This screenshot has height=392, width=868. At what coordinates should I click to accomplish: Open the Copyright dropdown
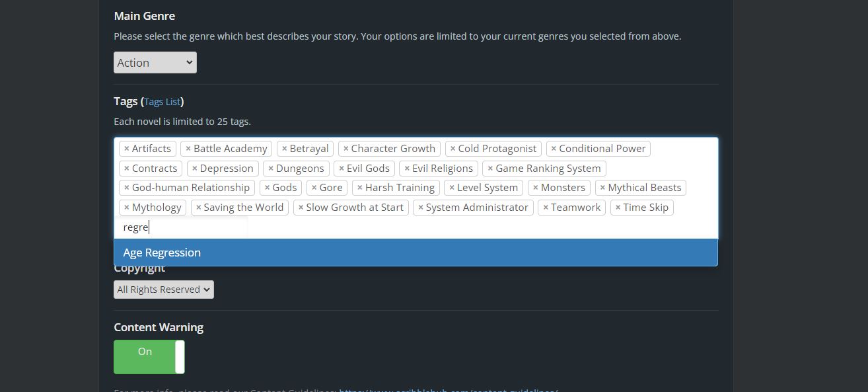[x=163, y=290]
